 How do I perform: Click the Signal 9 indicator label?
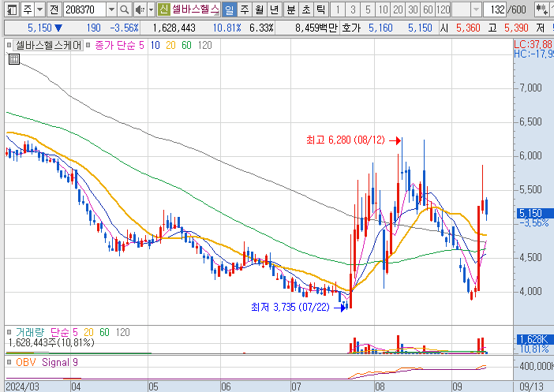60,362
